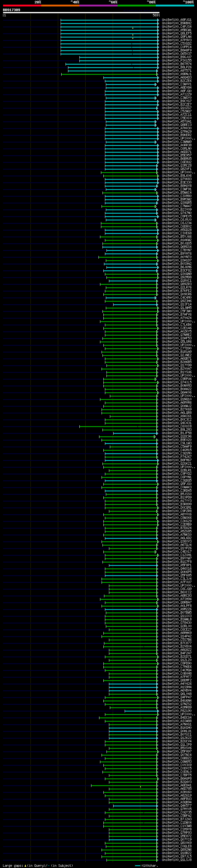Image resolution: width=197 pixels, height=868 pixels.
Task: Click label UniRef100_A1TYY3
Action: click(176, 501)
